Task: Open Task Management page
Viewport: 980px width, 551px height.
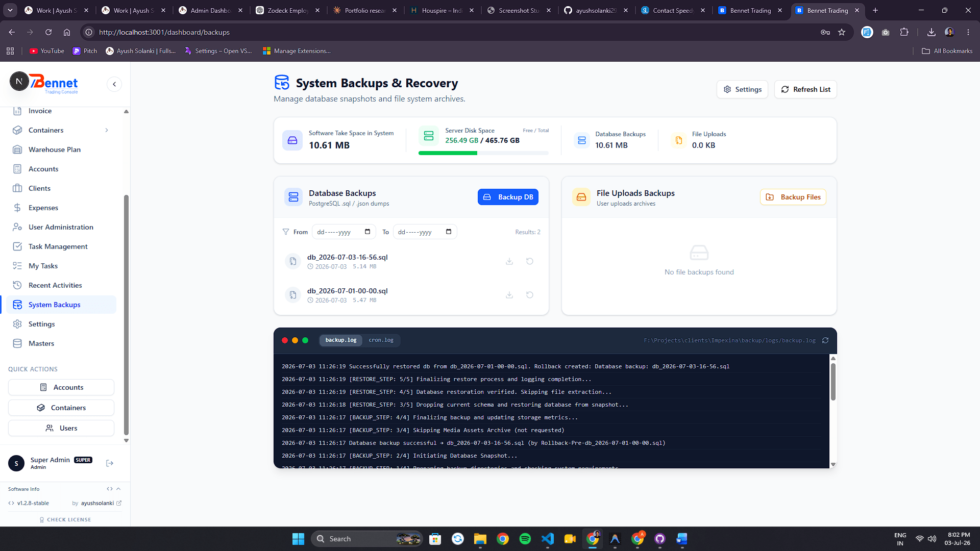Action: point(61,246)
